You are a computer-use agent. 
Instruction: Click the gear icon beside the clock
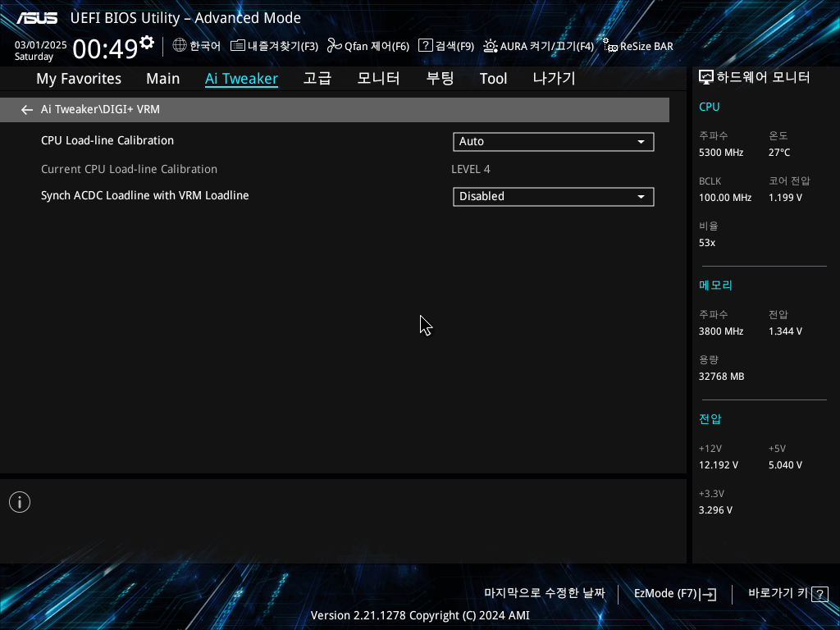[147, 43]
